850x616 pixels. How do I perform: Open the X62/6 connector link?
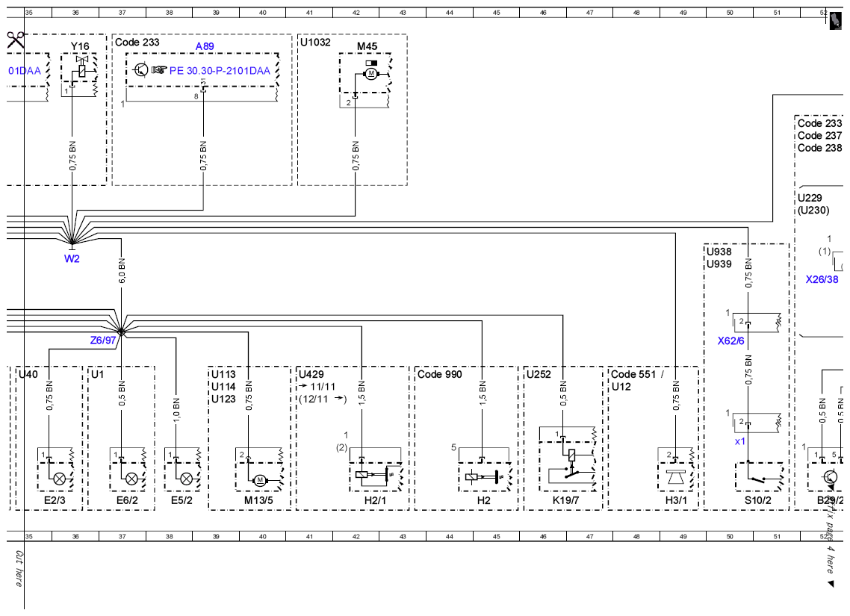(x=730, y=340)
